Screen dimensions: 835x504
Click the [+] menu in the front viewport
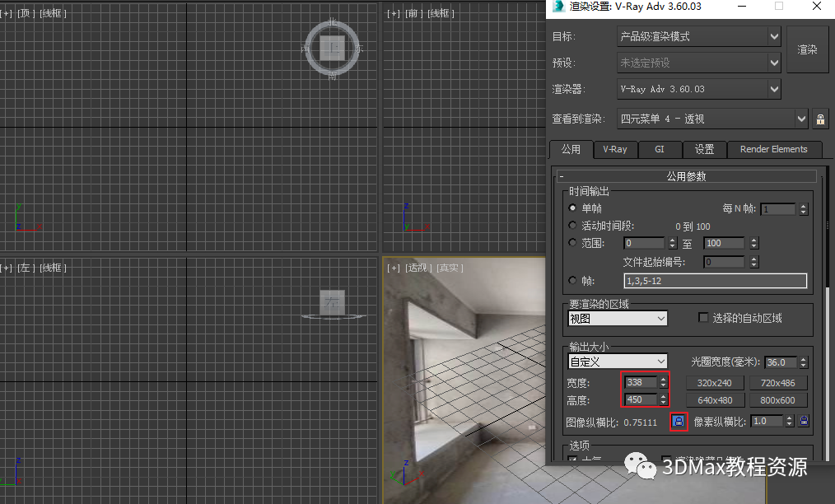(394, 13)
